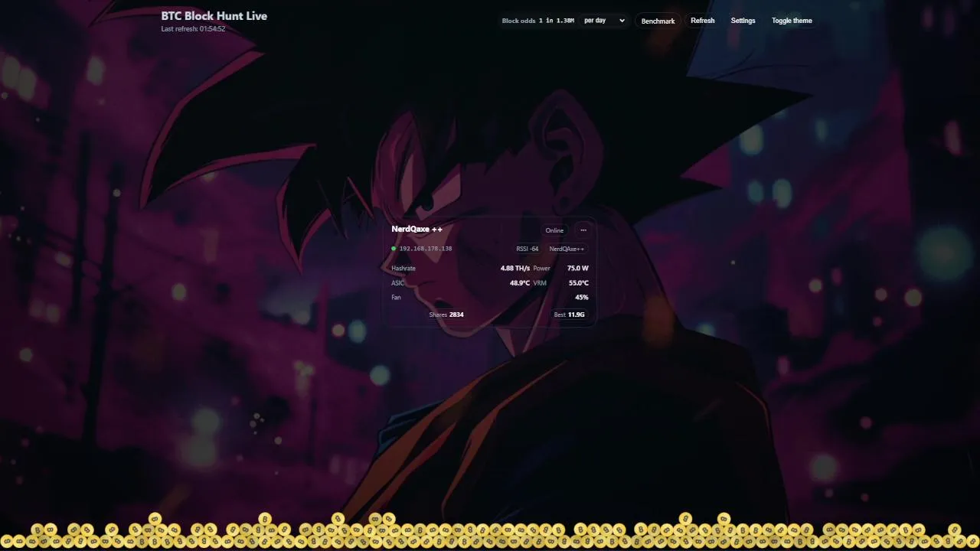Viewport: 980px width, 551px height.
Task: Click the ASIC temperature 48.9°C
Action: click(x=520, y=283)
